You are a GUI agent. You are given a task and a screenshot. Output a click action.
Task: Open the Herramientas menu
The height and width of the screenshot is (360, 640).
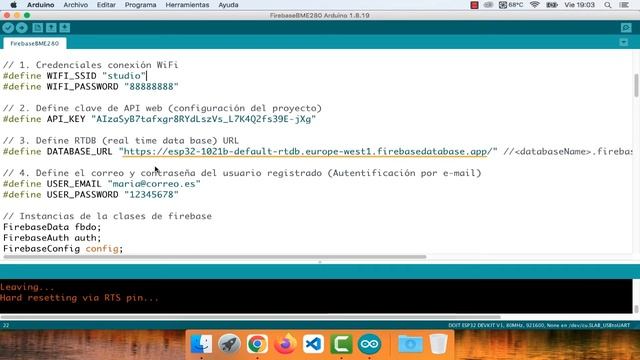(187, 5)
